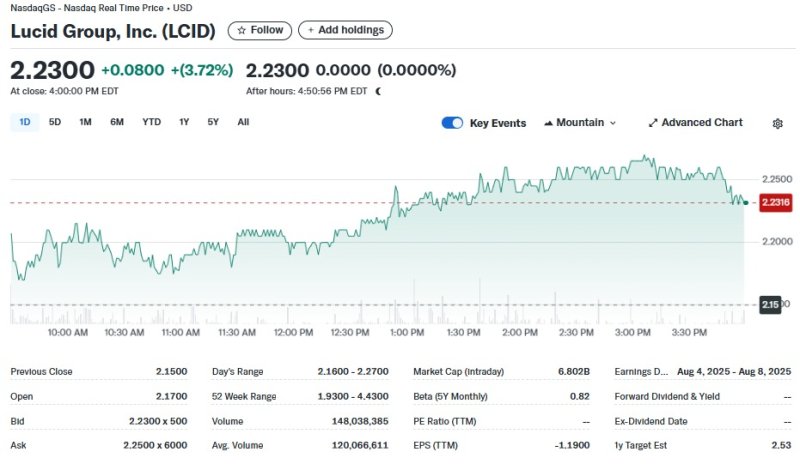Click the Bid value 2.2300 x 500
Screen dimensions: 800x464
[x=158, y=422]
